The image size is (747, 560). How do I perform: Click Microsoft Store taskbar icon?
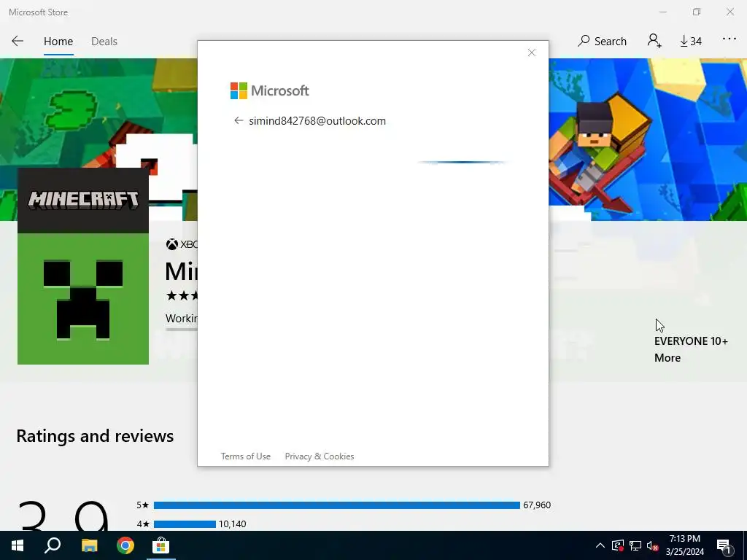[x=161, y=545]
